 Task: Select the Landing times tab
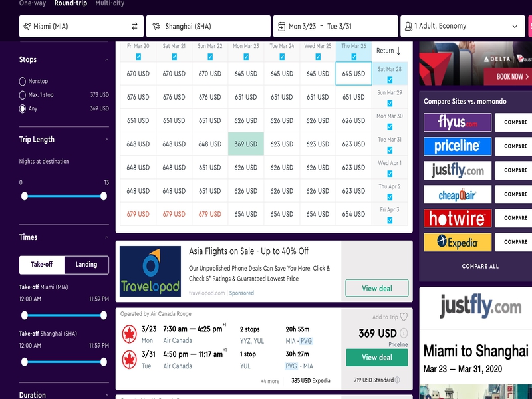(x=86, y=265)
